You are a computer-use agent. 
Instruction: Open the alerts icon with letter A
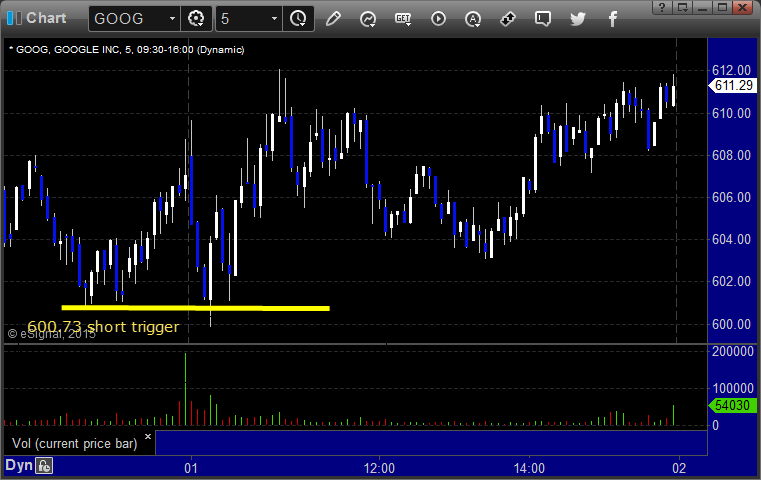(x=473, y=19)
